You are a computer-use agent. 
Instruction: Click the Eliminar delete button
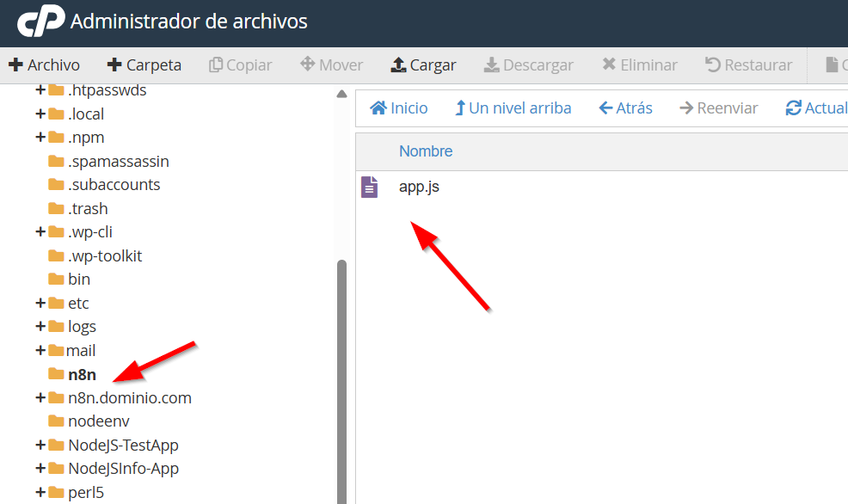pyautogui.click(x=639, y=65)
